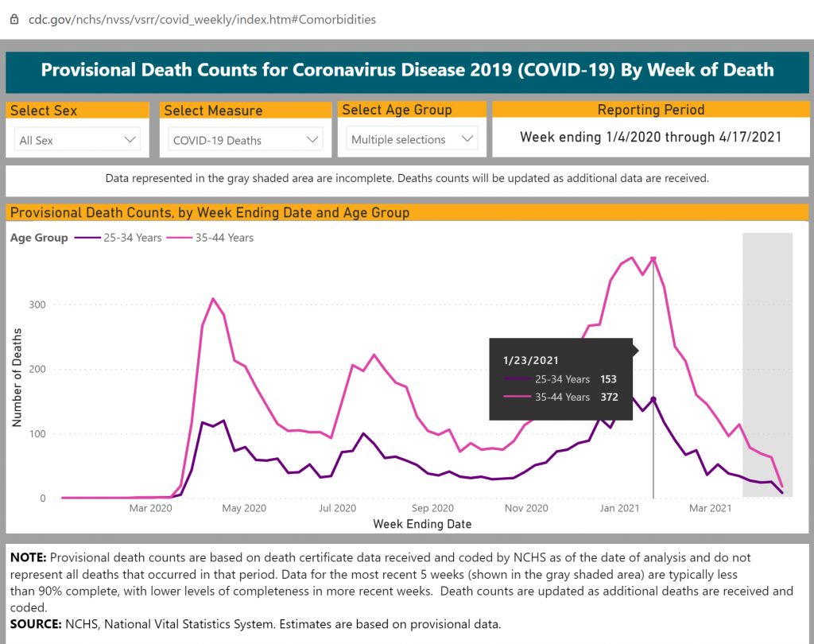Click the purple 25-34 Years legend line
Screen dimensions: 814x644
click(87, 238)
